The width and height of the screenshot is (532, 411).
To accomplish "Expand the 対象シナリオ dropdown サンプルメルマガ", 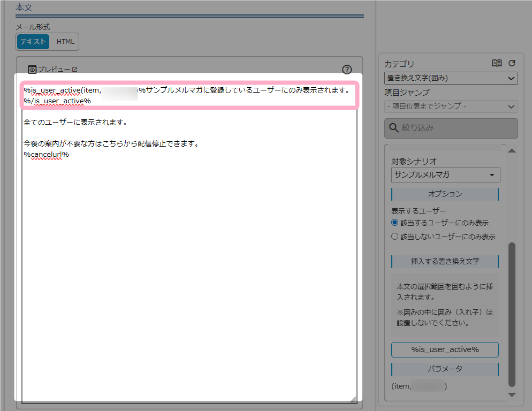I will coord(445,175).
